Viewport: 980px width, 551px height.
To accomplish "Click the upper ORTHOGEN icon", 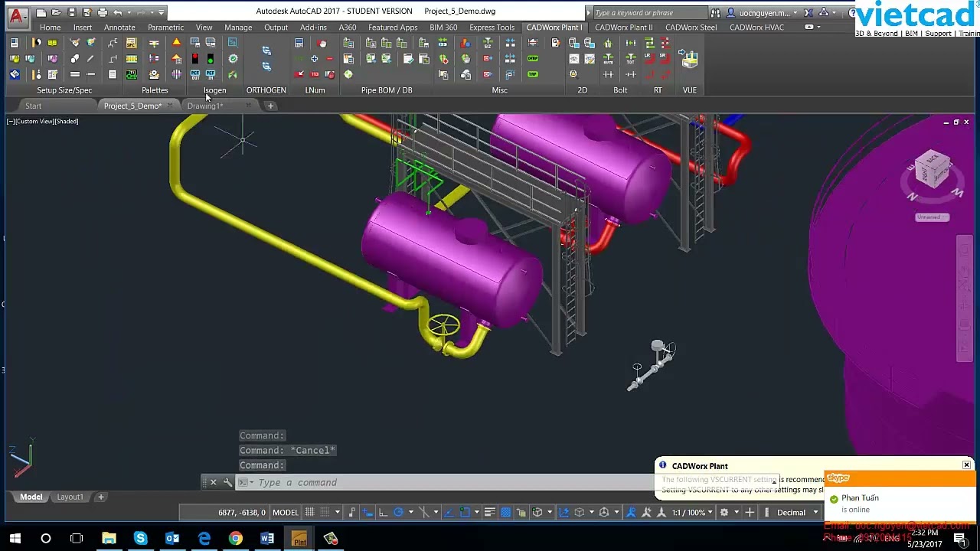I will pos(266,51).
